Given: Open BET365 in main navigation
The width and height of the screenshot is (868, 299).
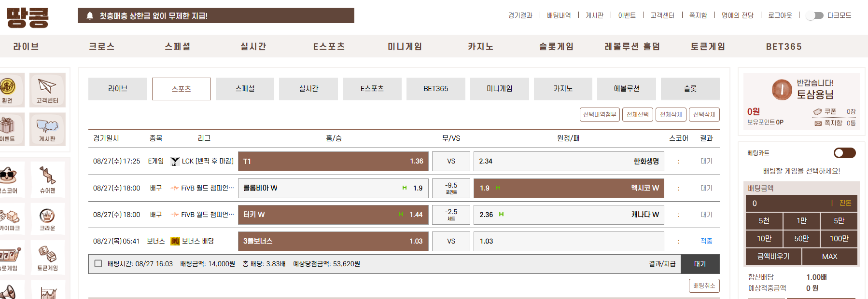Looking at the screenshot, I should pos(784,46).
